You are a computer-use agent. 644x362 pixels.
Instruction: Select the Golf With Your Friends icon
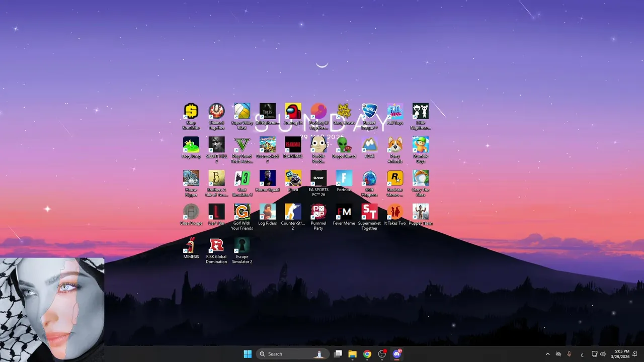[x=242, y=217]
